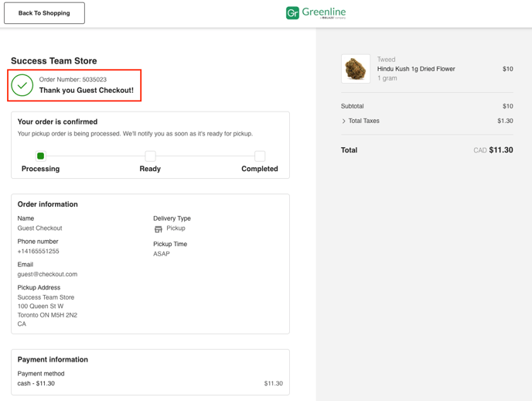This screenshot has height=401, width=532.
Task: Click the Back To Shopping button
Action: [44, 13]
